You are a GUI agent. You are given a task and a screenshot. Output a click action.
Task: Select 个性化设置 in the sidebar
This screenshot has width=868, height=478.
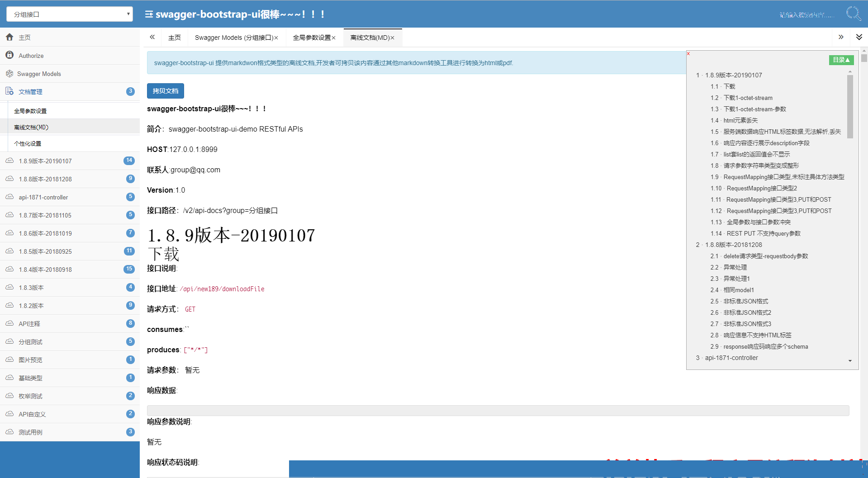click(x=28, y=143)
